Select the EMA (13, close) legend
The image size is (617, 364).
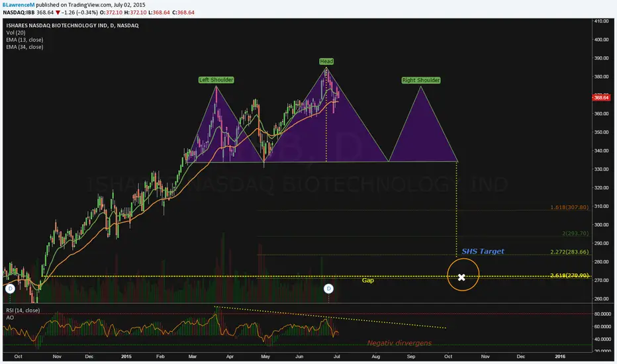point(24,40)
